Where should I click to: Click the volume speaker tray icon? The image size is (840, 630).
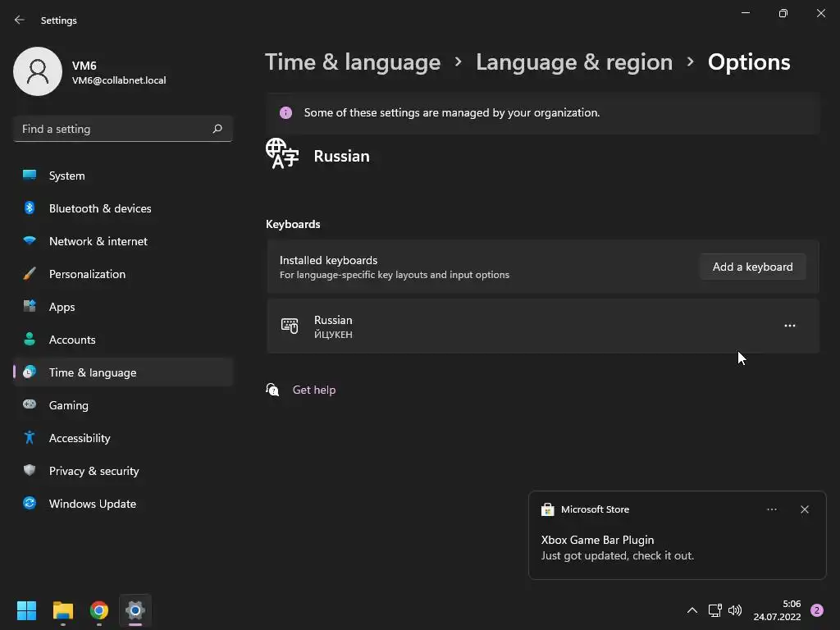click(735, 610)
